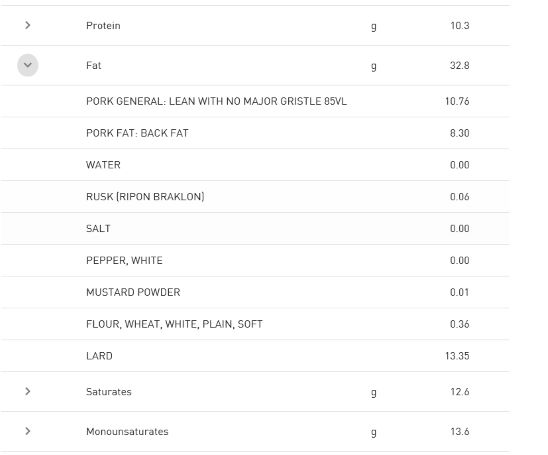Screen dimensions: 548x455
Task: Collapse the Fat row chevron
Action: point(28,65)
